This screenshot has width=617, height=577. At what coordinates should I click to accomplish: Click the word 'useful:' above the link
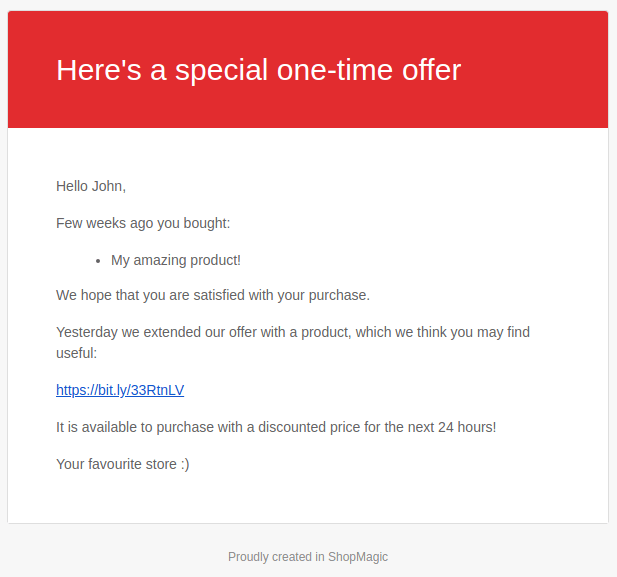click(x=76, y=353)
